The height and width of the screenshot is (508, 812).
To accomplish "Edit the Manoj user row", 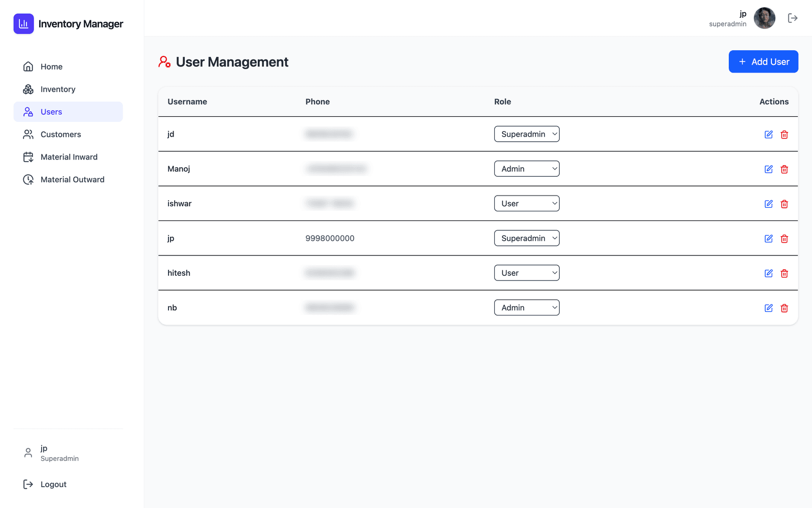I will pyautogui.click(x=769, y=169).
